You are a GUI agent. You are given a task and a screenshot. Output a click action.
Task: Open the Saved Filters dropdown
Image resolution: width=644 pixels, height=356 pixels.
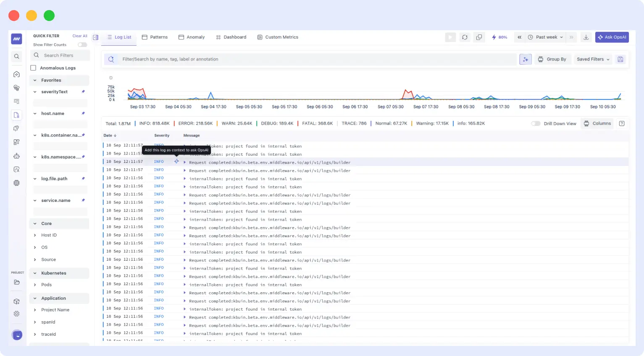[593, 60]
